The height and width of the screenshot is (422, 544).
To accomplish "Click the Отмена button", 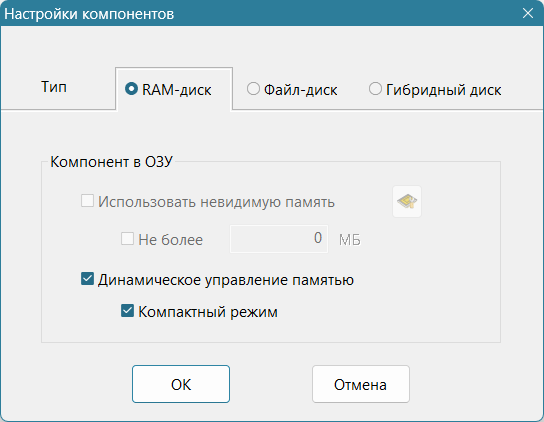I will point(361,384).
